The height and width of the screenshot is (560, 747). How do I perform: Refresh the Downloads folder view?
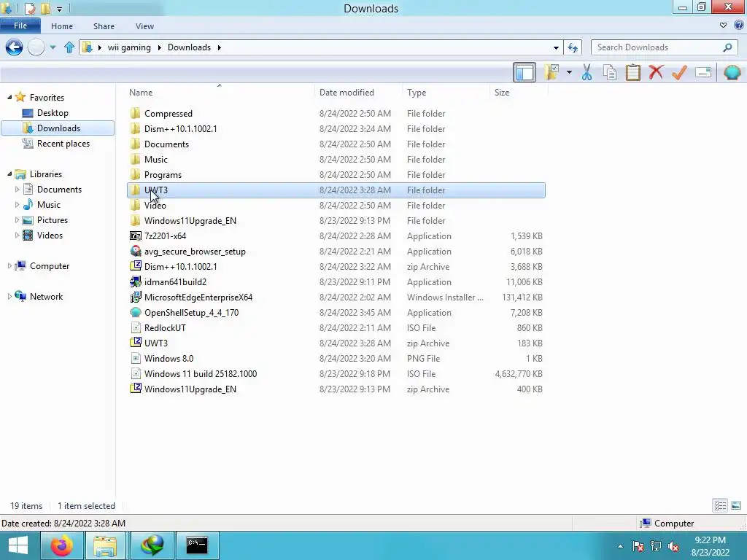(573, 47)
